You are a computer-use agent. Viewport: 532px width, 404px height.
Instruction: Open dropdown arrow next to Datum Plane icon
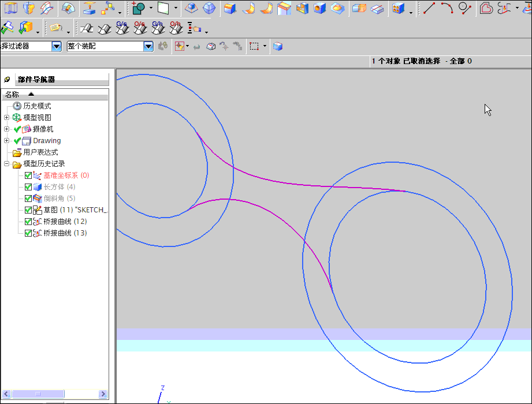tap(176, 8)
